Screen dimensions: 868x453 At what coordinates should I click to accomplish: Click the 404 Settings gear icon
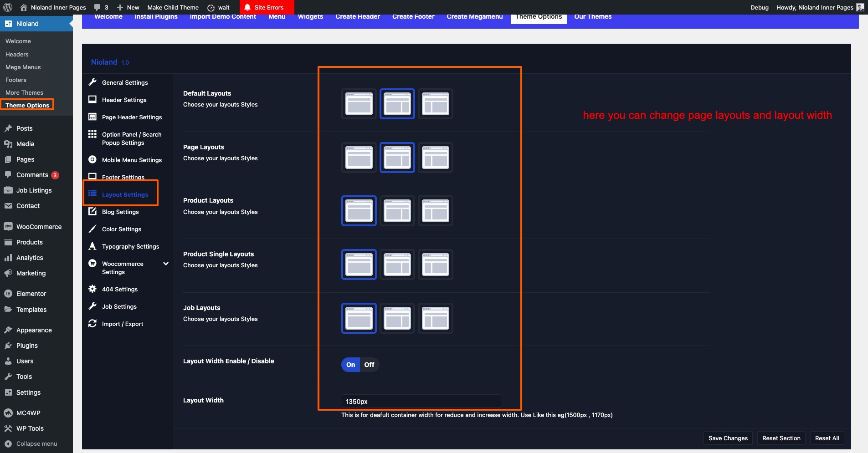[92, 289]
